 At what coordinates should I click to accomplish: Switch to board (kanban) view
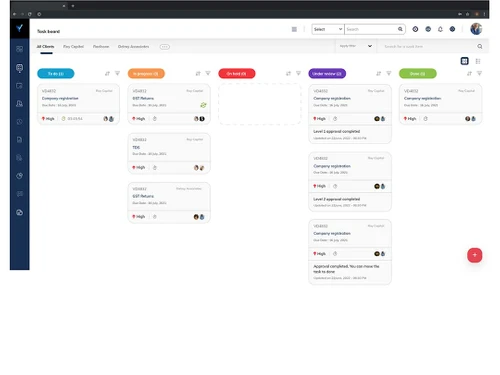(465, 61)
